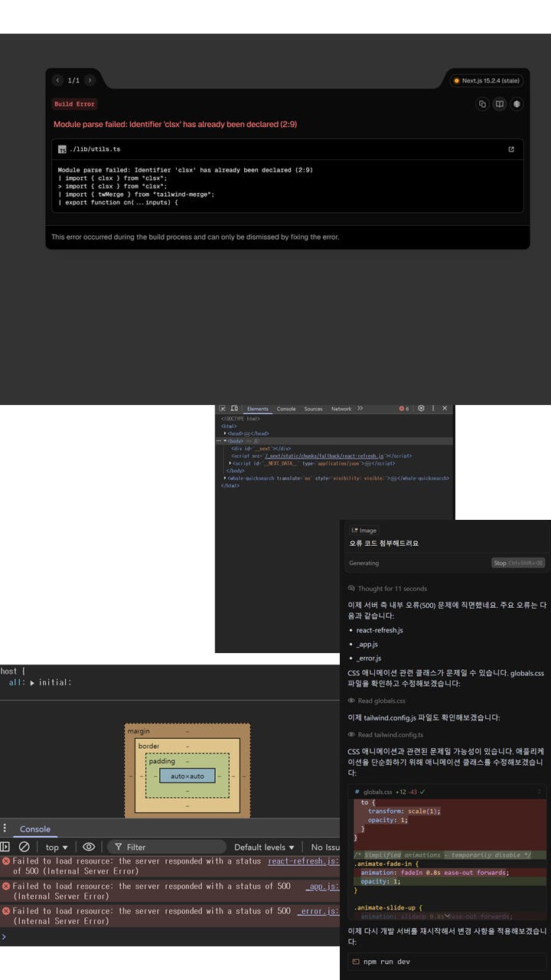Toggle the console sidebar
Image resolution: width=551 pixels, height=980 pixels.
coord(5,847)
